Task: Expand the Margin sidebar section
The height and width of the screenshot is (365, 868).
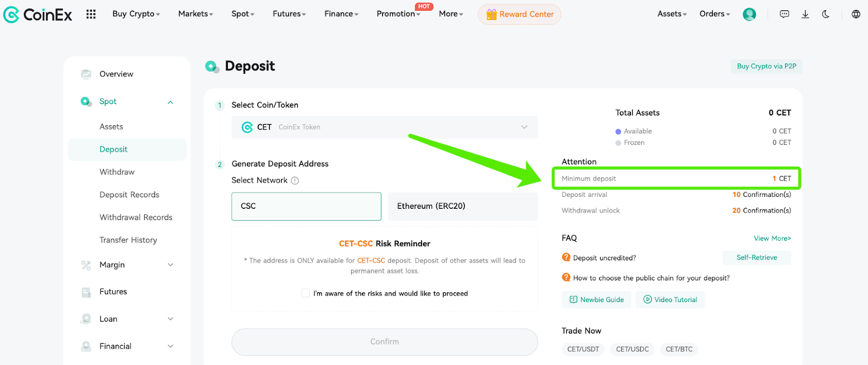Action: pyautogui.click(x=170, y=265)
